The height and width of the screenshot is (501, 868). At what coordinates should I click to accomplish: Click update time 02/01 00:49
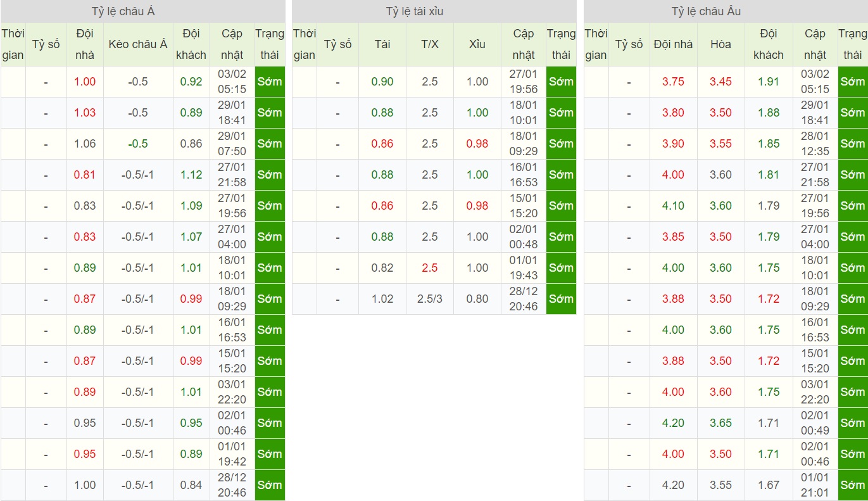(x=815, y=423)
